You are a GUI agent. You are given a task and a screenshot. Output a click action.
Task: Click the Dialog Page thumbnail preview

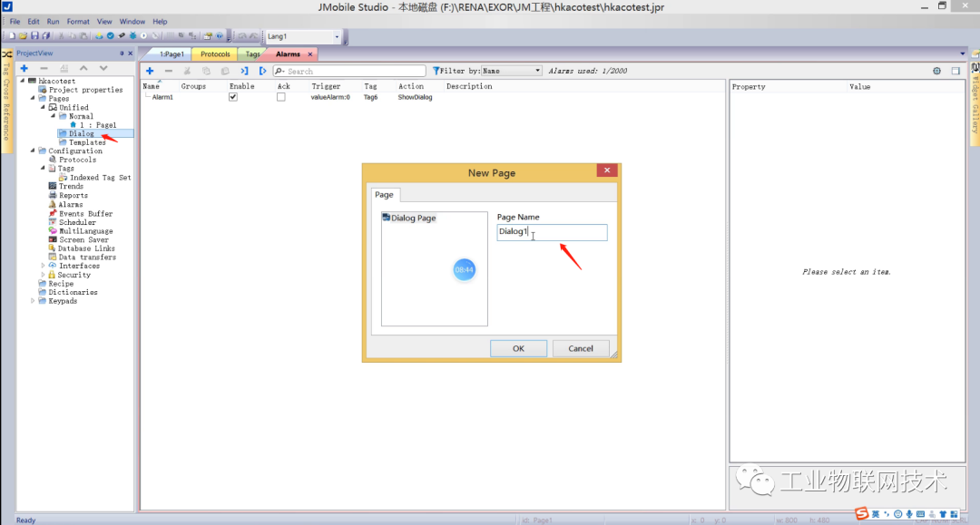pyautogui.click(x=434, y=267)
